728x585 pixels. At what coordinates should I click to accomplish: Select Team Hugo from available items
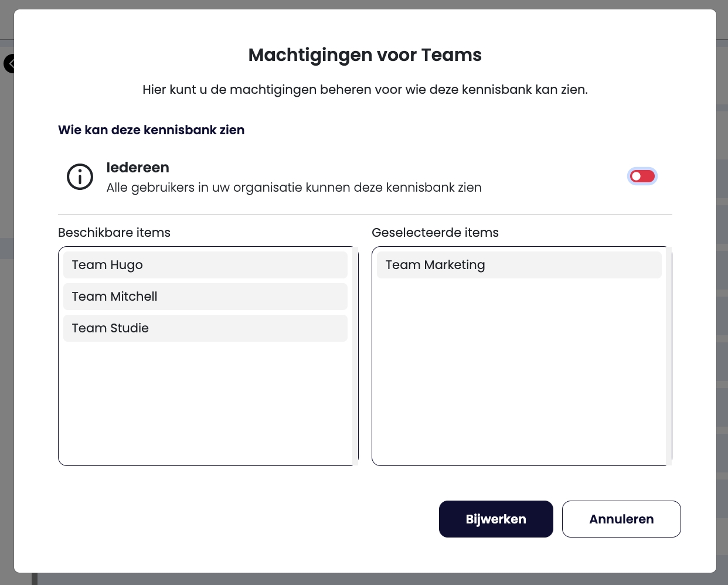click(205, 265)
